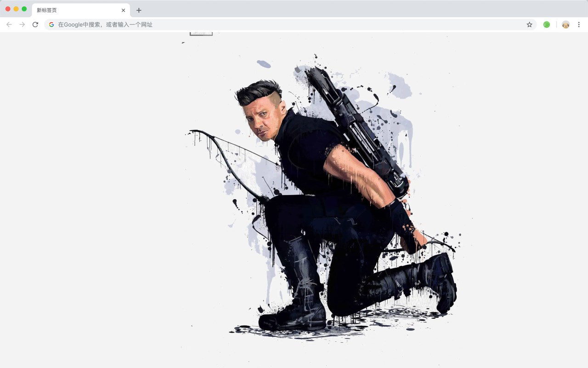Click the red close window button
The image size is (588, 368).
pos(8,9)
